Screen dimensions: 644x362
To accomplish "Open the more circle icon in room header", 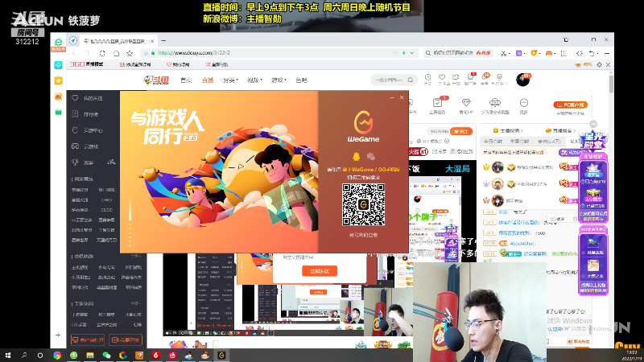I will point(524,103).
